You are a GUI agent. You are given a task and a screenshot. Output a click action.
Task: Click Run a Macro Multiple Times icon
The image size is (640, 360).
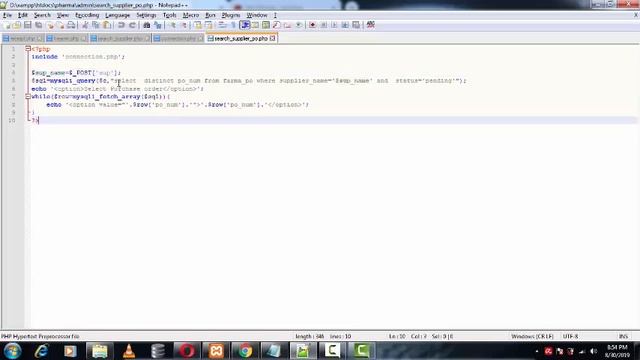tap(345, 25)
